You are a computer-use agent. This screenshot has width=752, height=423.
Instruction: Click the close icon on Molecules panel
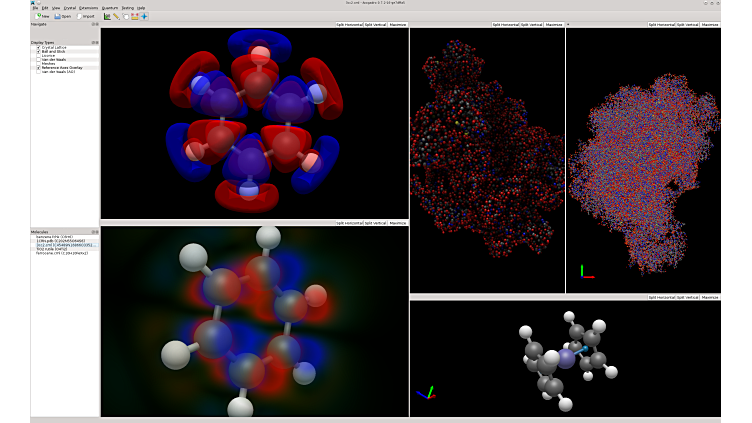[97, 231]
